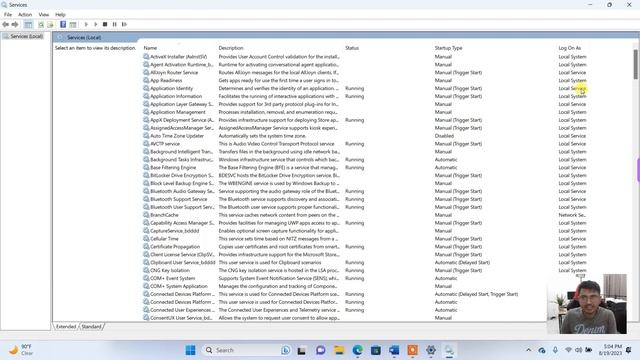Open Microsoft Edge from the taskbar

coord(358,350)
